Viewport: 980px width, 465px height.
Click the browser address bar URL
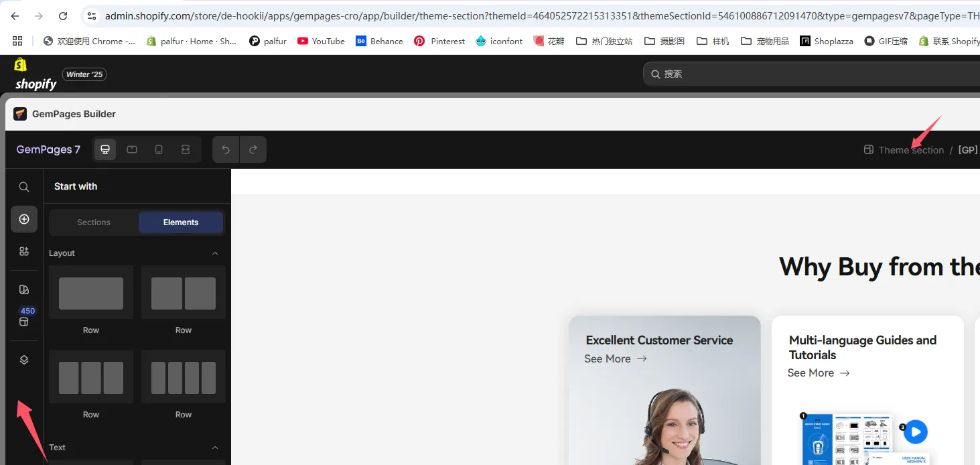click(x=542, y=16)
